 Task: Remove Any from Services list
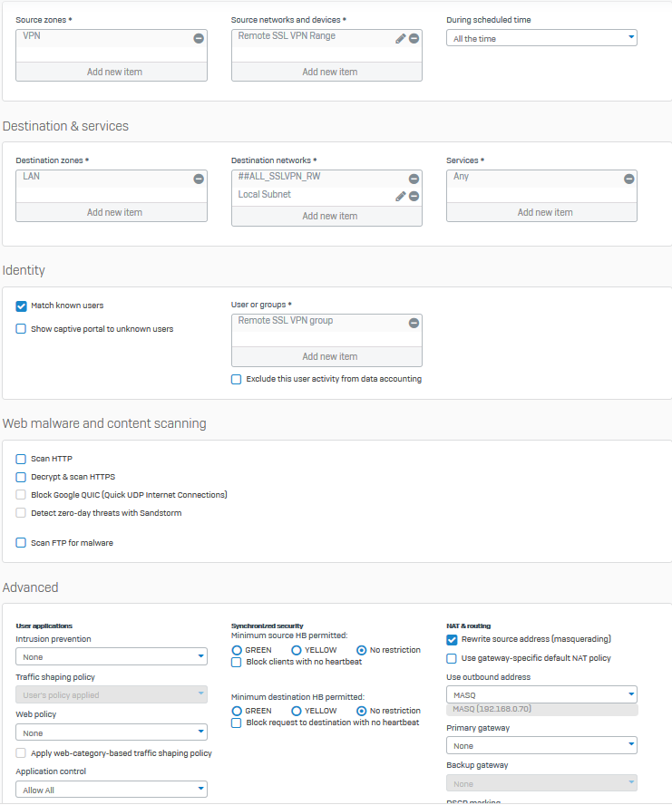coord(628,179)
